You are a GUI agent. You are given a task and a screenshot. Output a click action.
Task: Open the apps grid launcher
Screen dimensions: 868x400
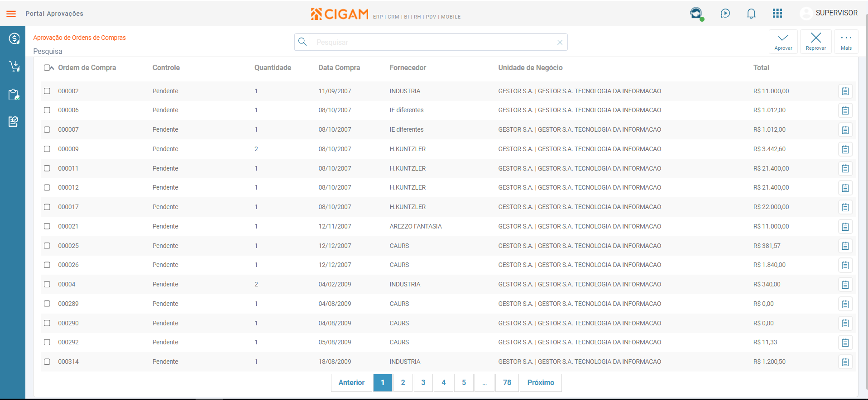pos(777,14)
